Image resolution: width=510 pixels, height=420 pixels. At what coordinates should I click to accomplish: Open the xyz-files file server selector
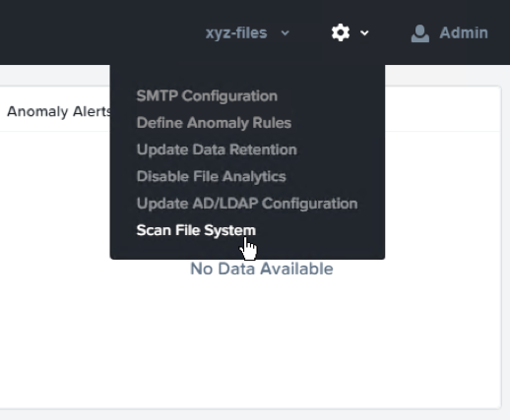tap(236, 33)
